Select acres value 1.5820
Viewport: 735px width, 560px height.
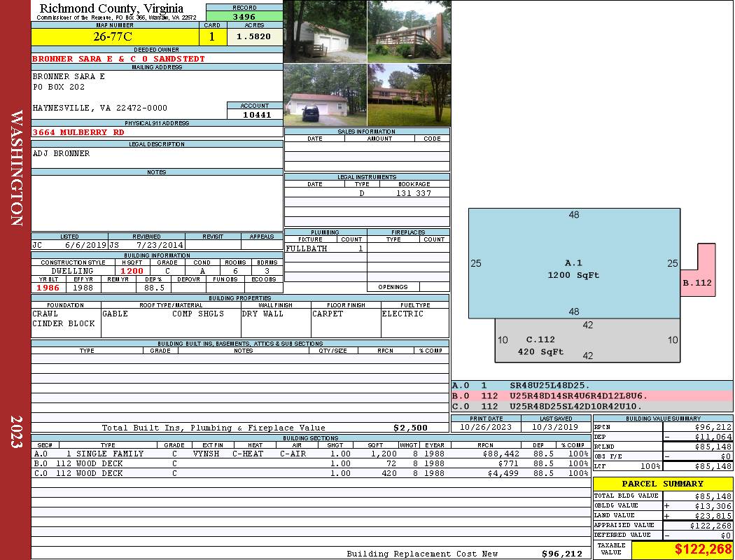tap(254, 36)
